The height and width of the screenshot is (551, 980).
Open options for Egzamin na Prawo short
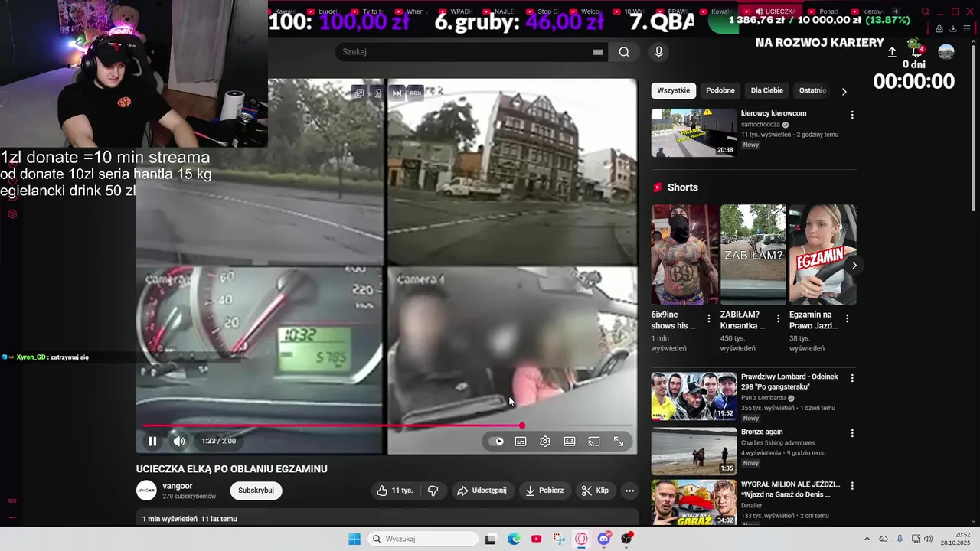tap(847, 318)
